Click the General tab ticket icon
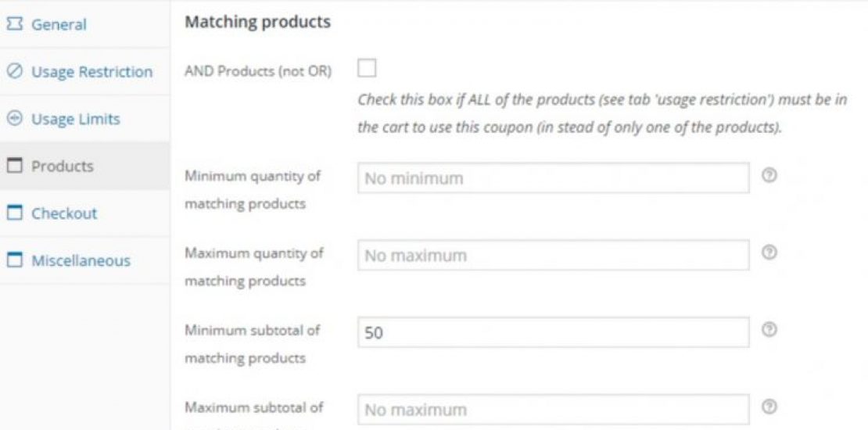The height and width of the screenshot is (430, 868). click(13, 24)
